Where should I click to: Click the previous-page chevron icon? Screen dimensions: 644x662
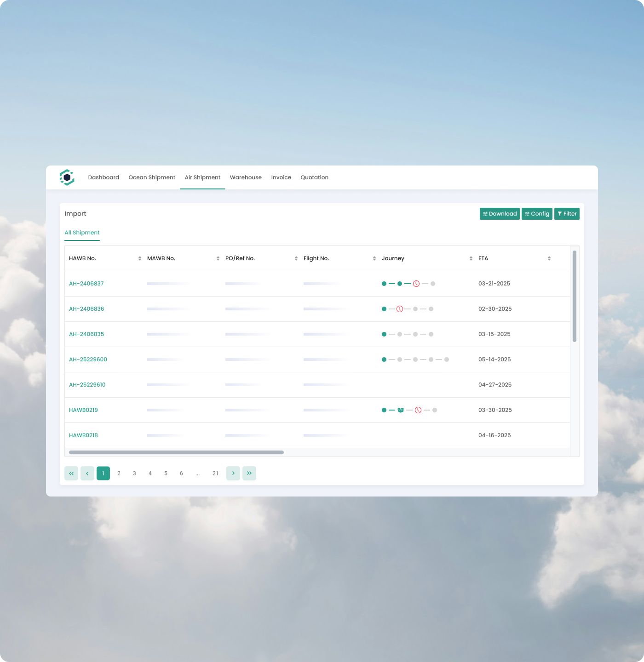tap(87, 473)
